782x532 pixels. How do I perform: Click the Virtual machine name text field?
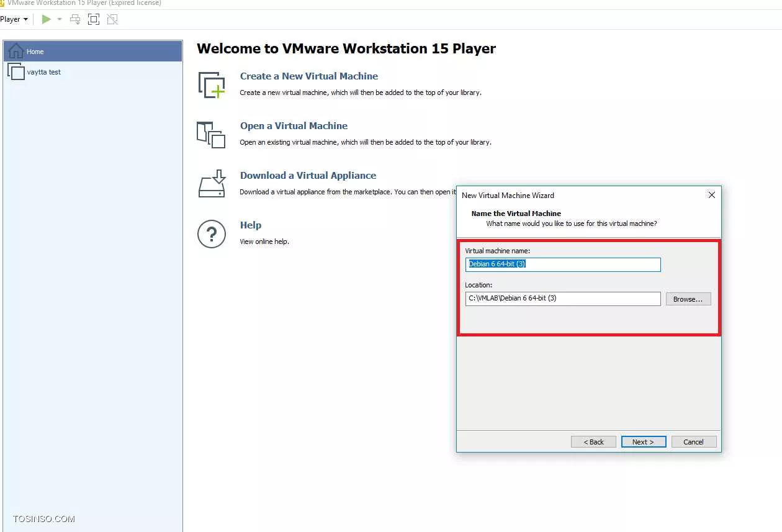tap(562, 264)
